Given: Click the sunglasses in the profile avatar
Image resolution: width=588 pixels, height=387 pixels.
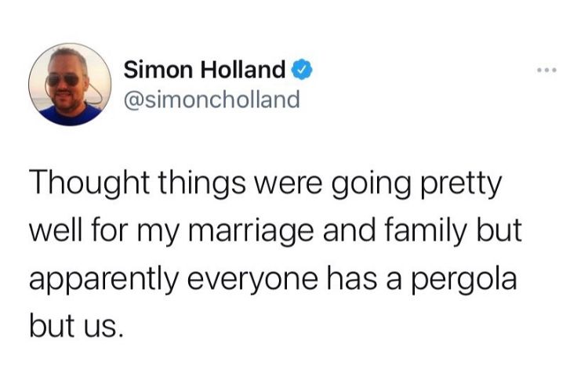Looking at the screenshot, I should (x=63, y=79).
